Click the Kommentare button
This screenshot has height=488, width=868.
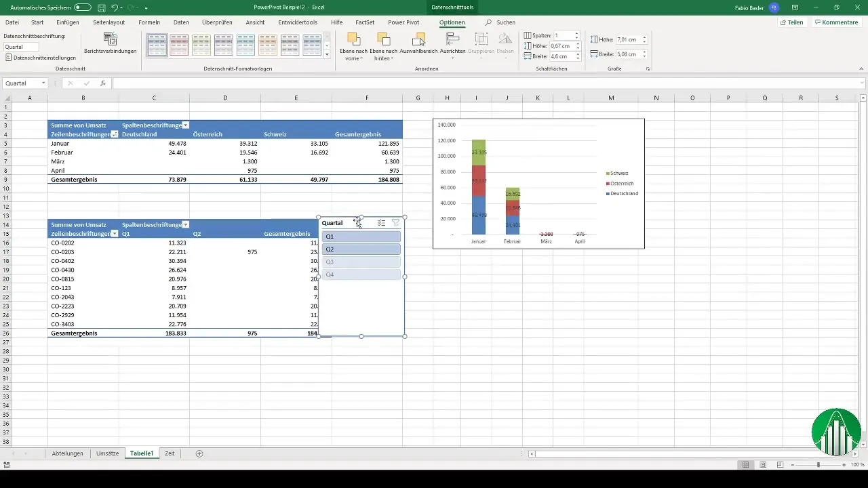(x=837, y=22)
